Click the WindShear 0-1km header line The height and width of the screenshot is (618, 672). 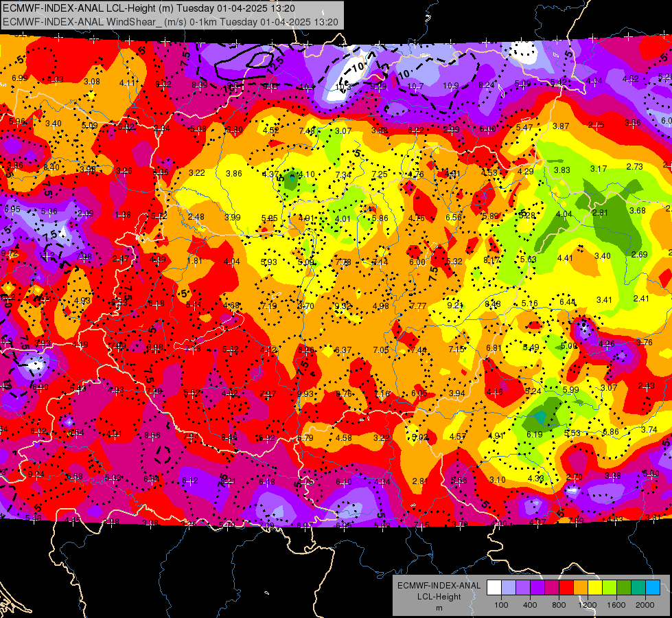170,22
